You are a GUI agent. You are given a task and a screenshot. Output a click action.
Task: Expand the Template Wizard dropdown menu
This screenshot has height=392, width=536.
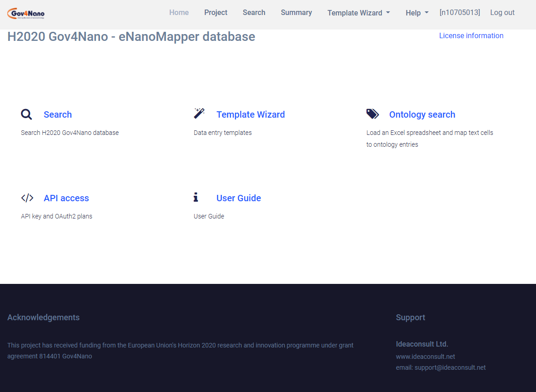click(x=358, y=13)
